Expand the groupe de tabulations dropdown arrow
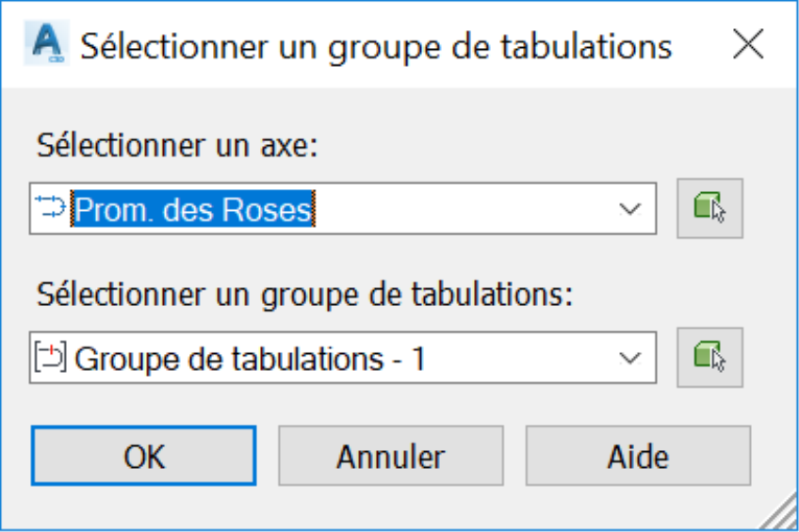The width and height of the screenshot is (799, 532). pos(629,359)
